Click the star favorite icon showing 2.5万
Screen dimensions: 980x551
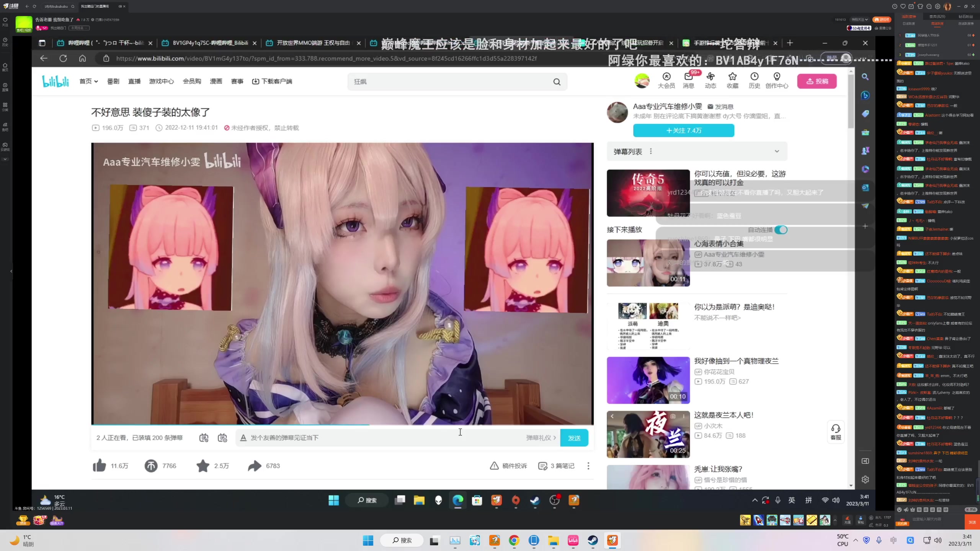tap(203, 466)
